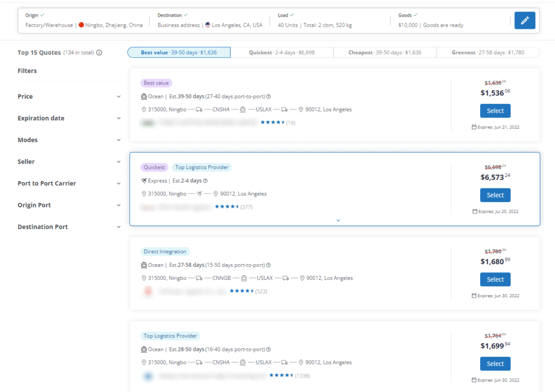Click the airplane icon in Express route
This screenshot has height=392, width=555.
tap(199, 194)
